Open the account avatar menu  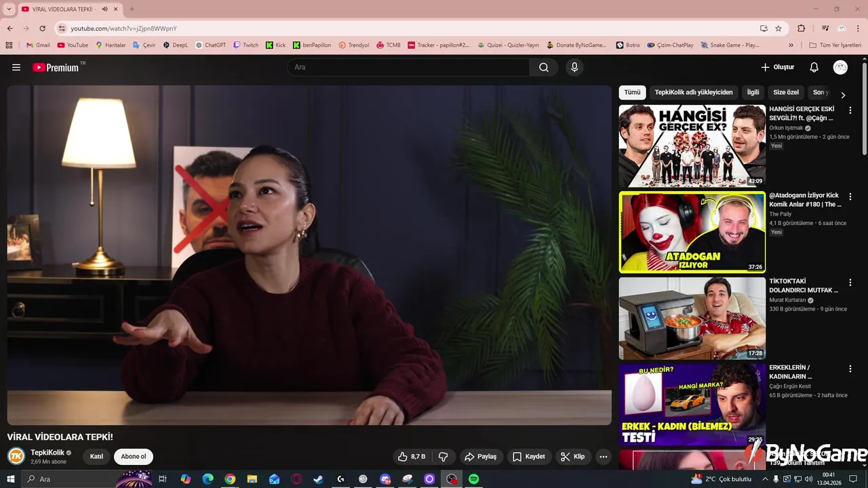[840, 67]
